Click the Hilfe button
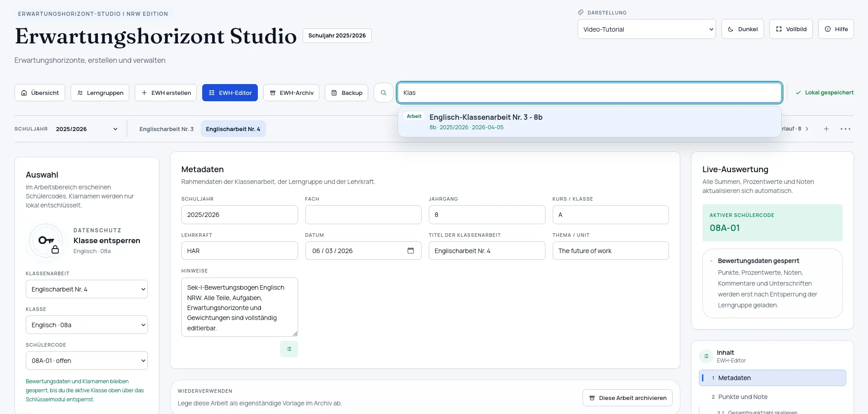868x414 pixels. click(x=836, y=29)
